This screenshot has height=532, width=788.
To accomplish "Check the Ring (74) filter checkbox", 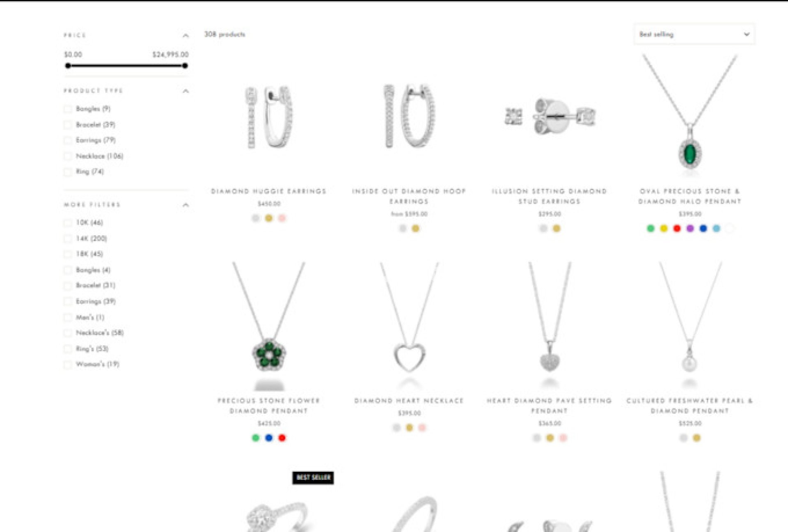I will [68, 172].
